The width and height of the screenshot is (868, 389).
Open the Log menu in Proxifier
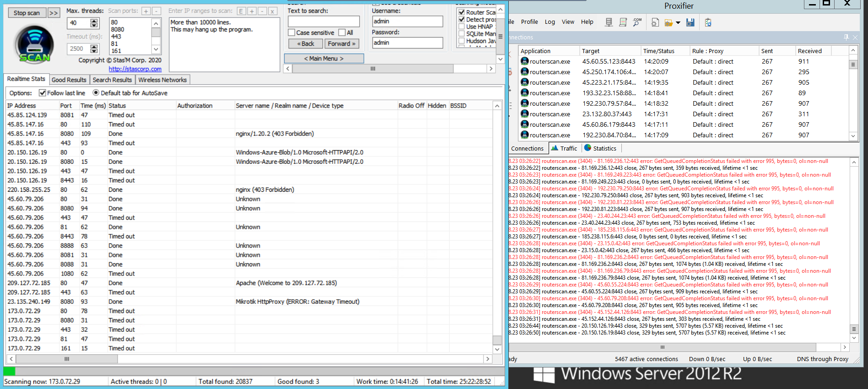[550, 22]
